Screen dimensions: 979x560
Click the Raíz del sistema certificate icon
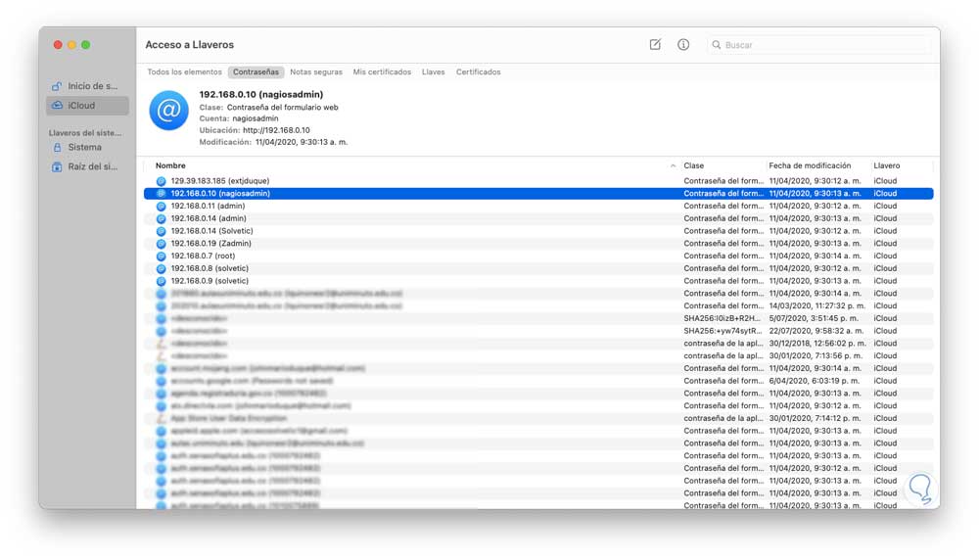[57, 166]
